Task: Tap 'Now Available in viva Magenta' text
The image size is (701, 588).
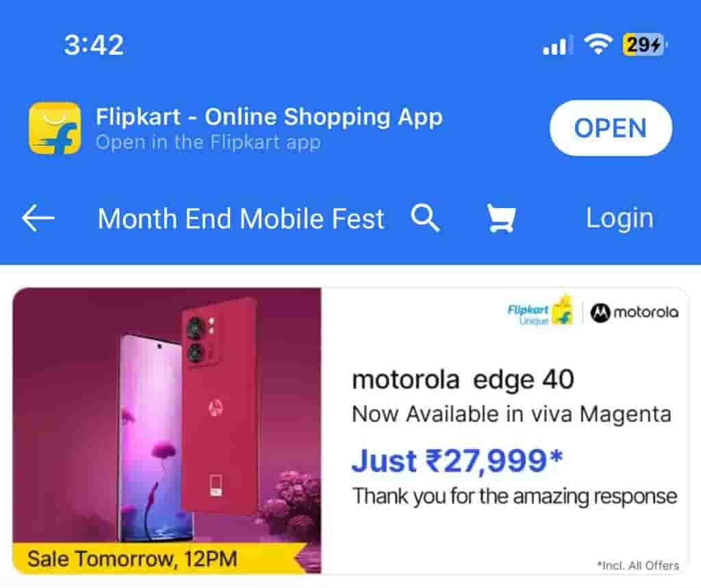Action: click(512, 414)
